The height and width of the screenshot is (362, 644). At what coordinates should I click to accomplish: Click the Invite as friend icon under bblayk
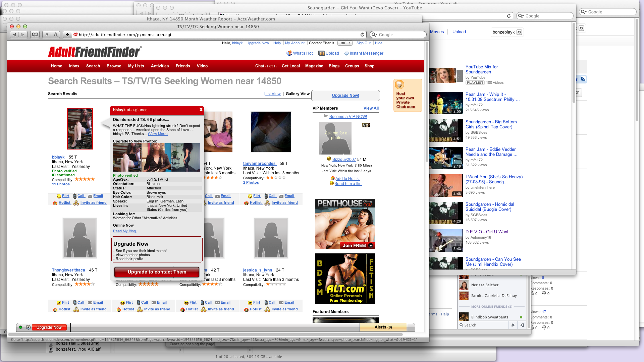click(76, 203)
